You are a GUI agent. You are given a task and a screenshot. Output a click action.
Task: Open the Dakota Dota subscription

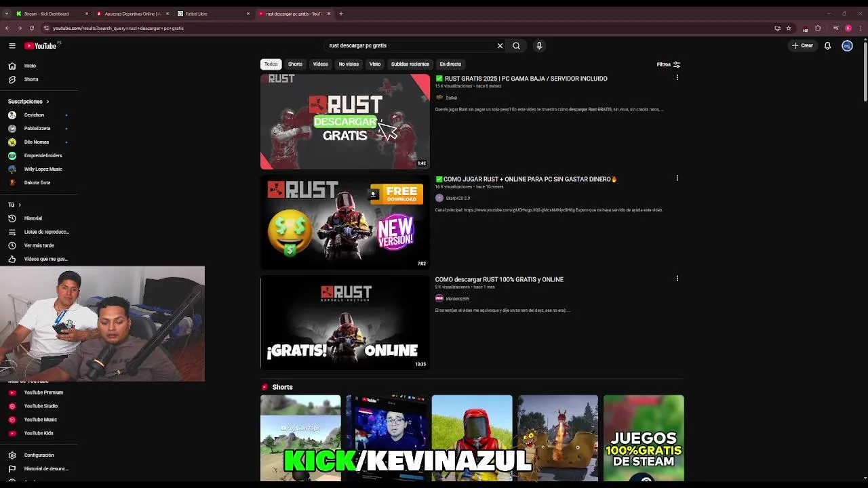[x=39, y=183]
